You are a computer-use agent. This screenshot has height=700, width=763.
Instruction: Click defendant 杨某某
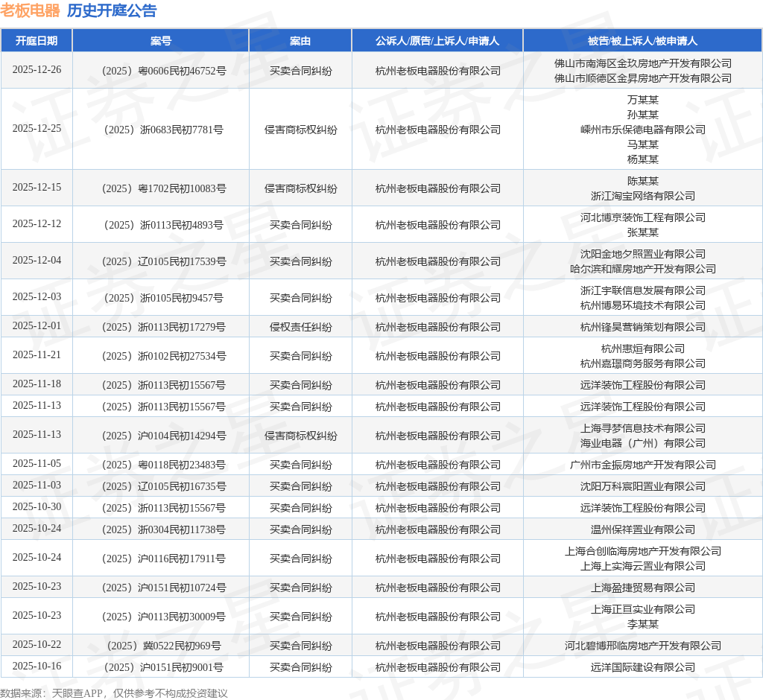(x=643, y=159)
